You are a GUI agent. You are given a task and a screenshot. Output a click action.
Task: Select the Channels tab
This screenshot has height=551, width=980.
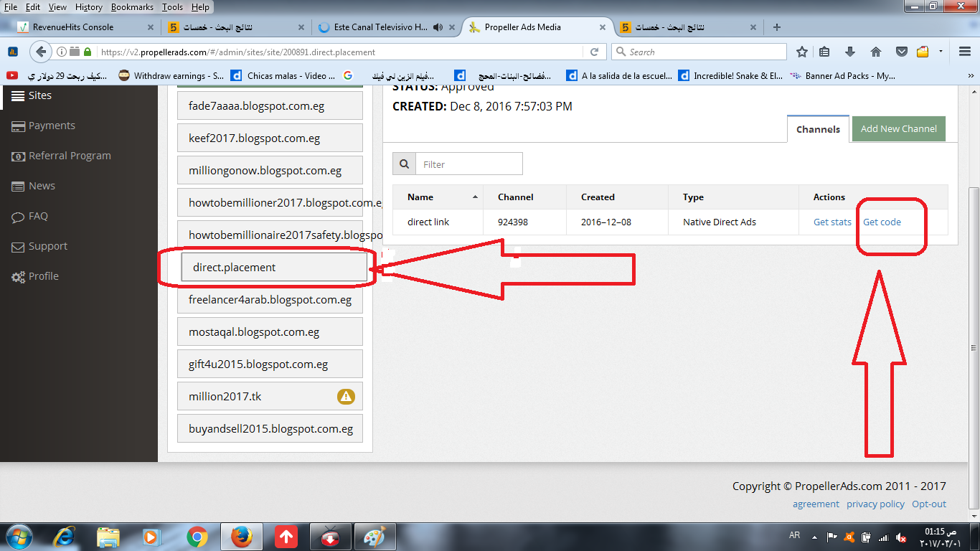point(818,129)
